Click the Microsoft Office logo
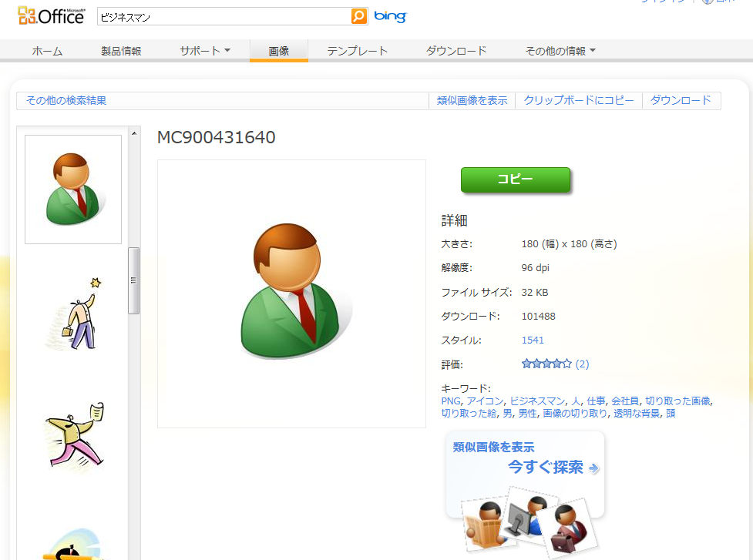753x560 pixels. (x=50, y=14)
